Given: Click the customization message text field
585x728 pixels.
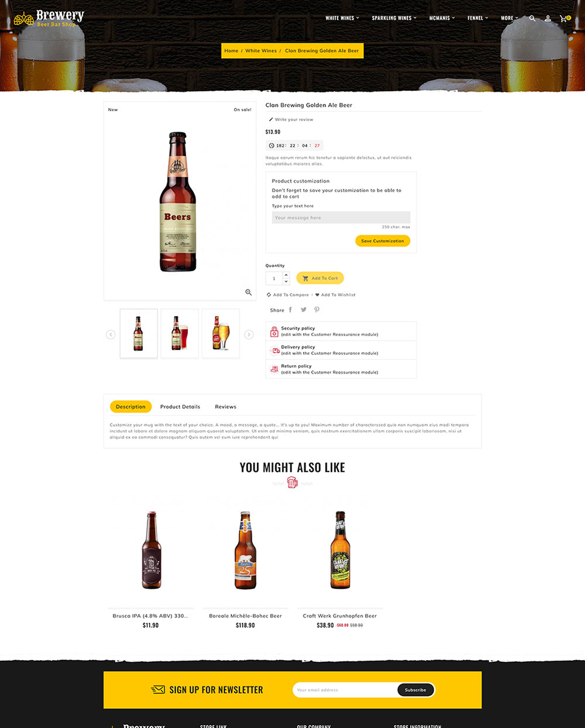Looking at the screenshot, I should [x=341, y=217].
